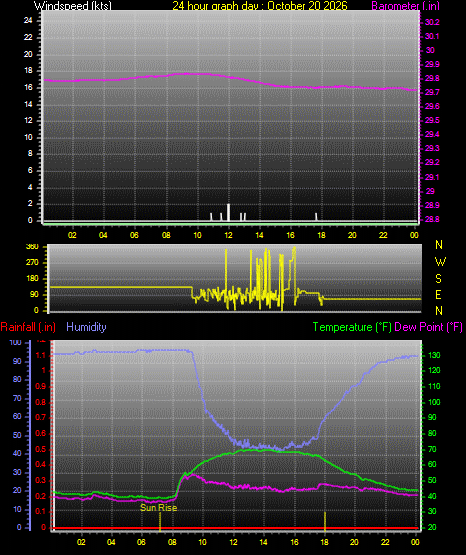This screenshot has width=466, height=555.
Task: Click the E compass letter beside direction graph
Action: coord(438,295)
